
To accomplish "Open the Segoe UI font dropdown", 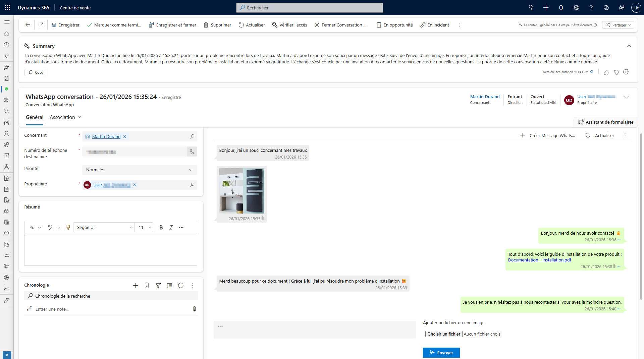I will (105, 227).
